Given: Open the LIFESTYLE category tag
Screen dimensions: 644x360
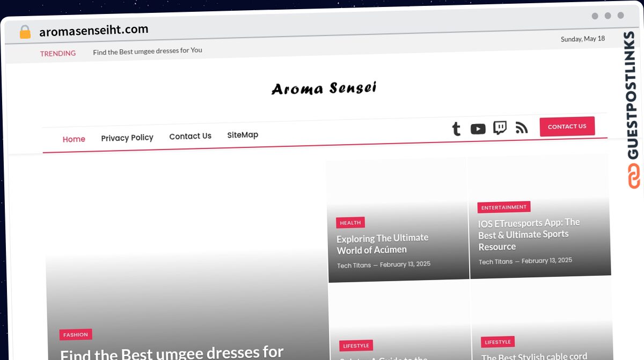Looking at the screenshot, I should [x=356, y=345].
